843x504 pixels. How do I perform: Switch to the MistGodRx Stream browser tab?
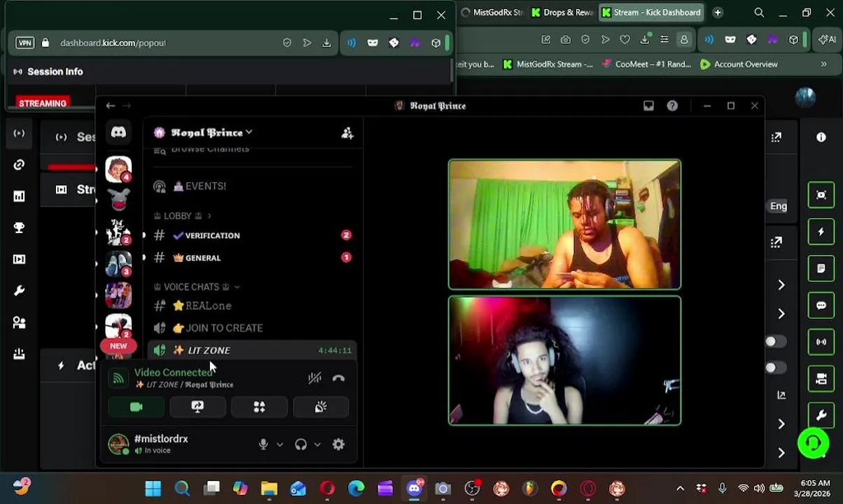(492, 13)
